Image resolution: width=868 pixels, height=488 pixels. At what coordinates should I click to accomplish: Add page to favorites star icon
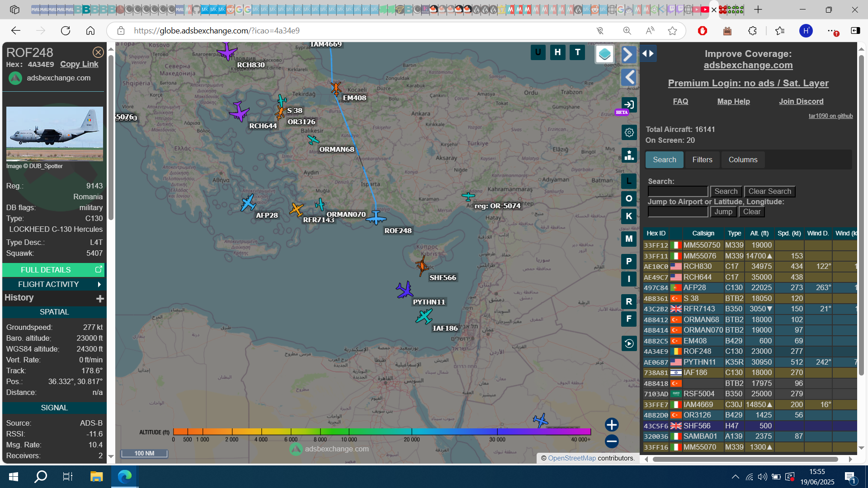coord(672,31)
